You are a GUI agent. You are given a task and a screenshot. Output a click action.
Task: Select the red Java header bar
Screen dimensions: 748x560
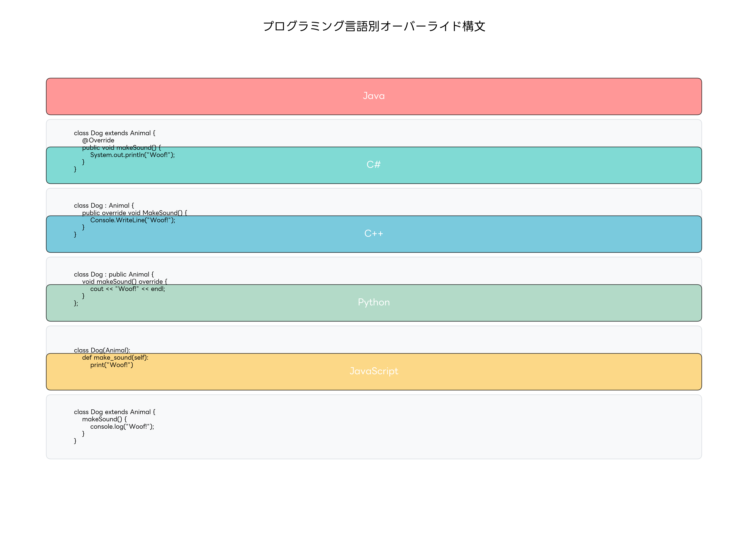pyautogui.click(x=374, y=96)
